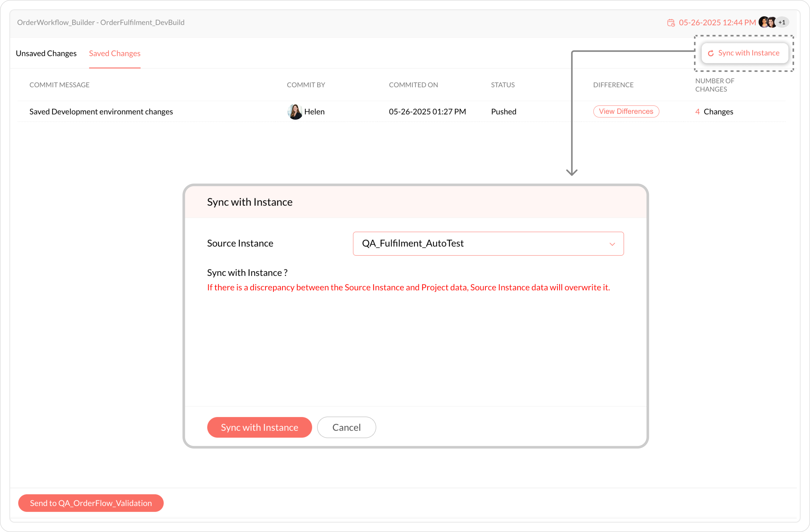Switch to the Unsaved Changes tab
Screen dimensions: 810x532
click(x=46, y=53)
